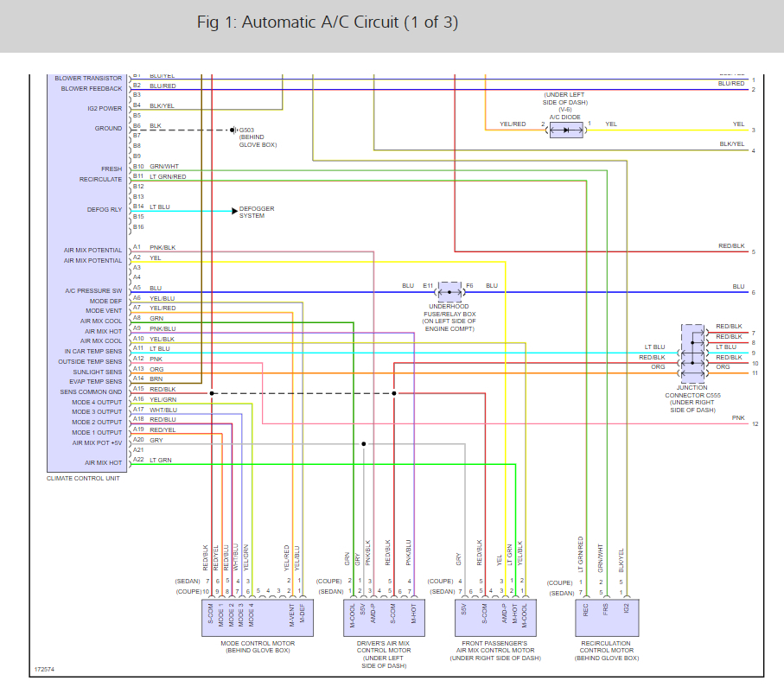
Task: Click the Mode Control Motor box
Action: 258,618
